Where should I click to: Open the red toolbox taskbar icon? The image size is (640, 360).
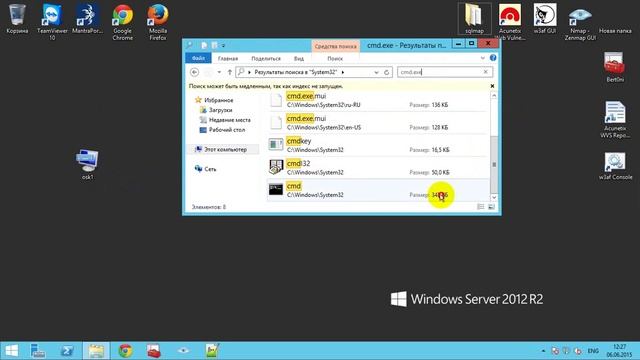pyautogui.click(x=154, y=351)
